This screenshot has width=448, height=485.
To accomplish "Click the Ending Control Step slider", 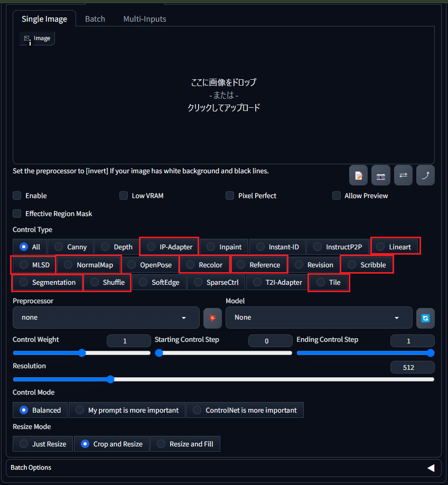I will (366, 353).
